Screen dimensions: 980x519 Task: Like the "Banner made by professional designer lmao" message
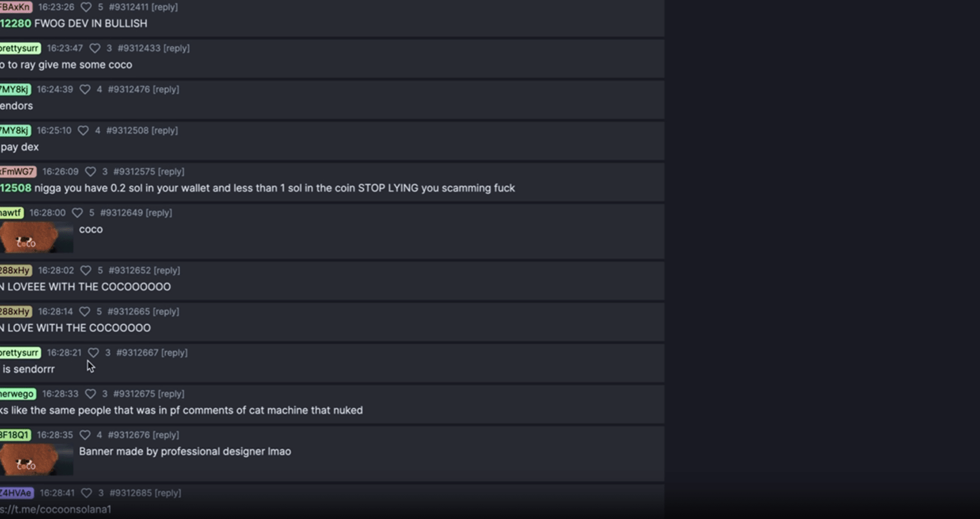(86, 434)
